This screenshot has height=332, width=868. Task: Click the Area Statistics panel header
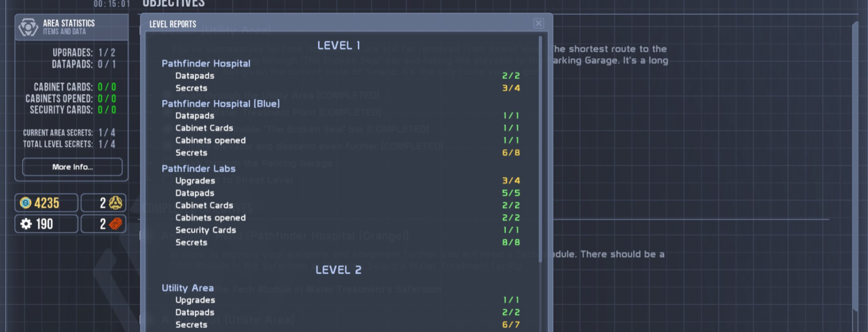coord(72,27)
